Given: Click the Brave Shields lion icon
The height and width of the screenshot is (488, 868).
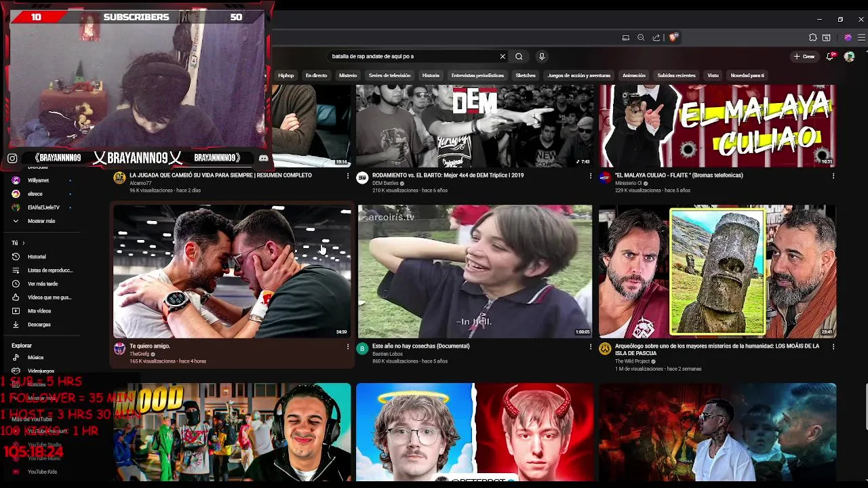Looking at the screenshot, I should pyautogui.click(x=673, y=37).
